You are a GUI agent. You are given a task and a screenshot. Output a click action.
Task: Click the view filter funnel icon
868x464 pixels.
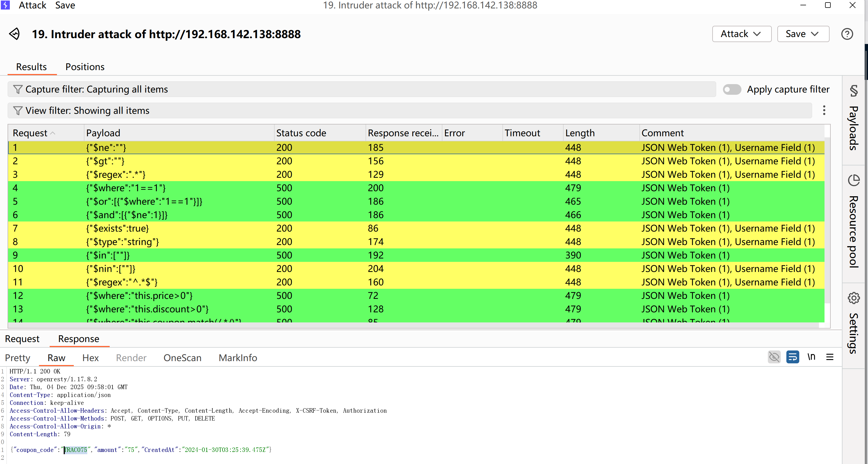tap(17, 110)
